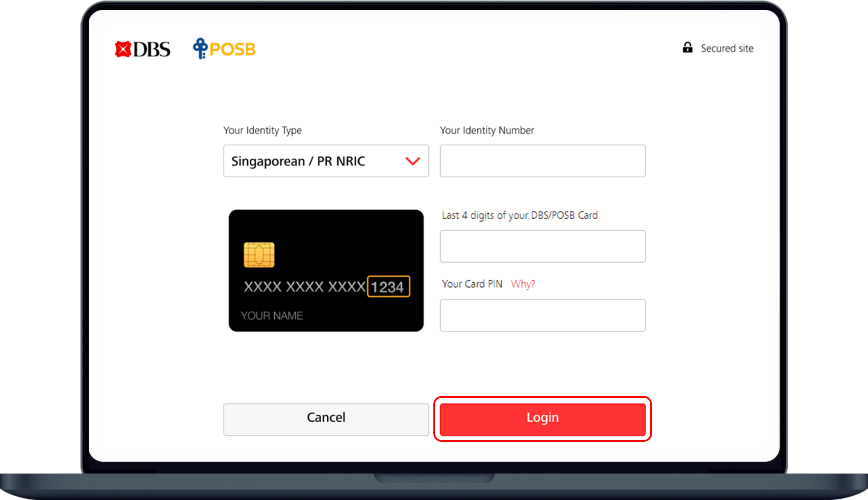Open the Singaporean / PR NRIC dropdown

tap(326, 161)
